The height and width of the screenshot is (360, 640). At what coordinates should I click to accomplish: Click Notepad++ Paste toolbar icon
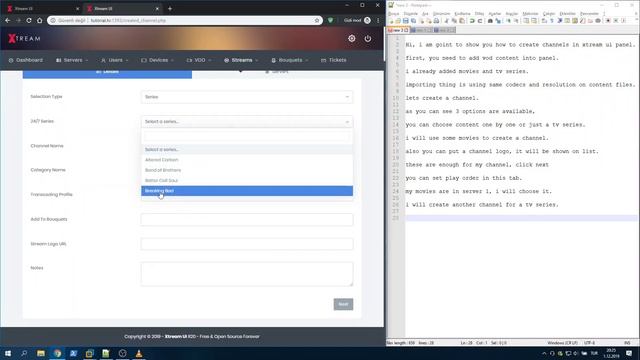coord(462,21)
